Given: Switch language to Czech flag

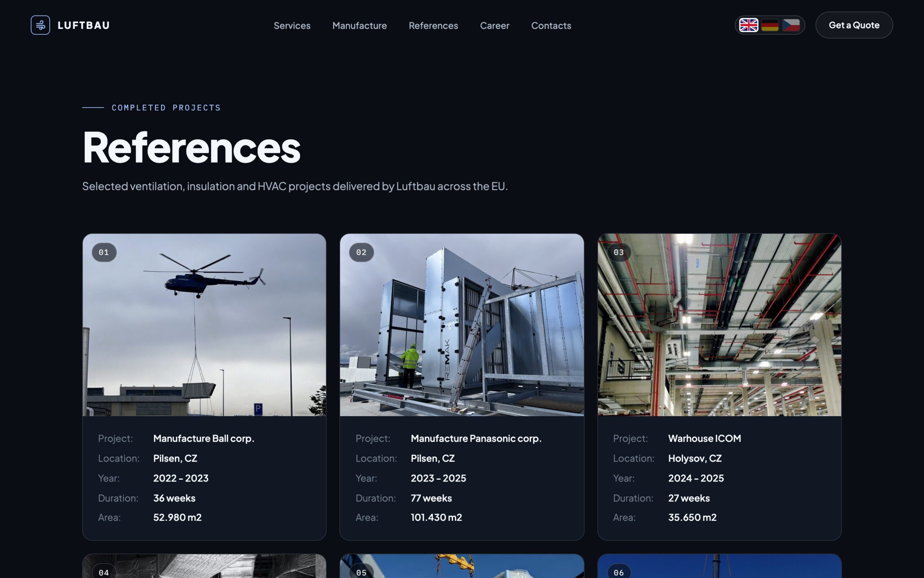Looking at the screenshot, I should pyautogui.click(x=791, y=25).
